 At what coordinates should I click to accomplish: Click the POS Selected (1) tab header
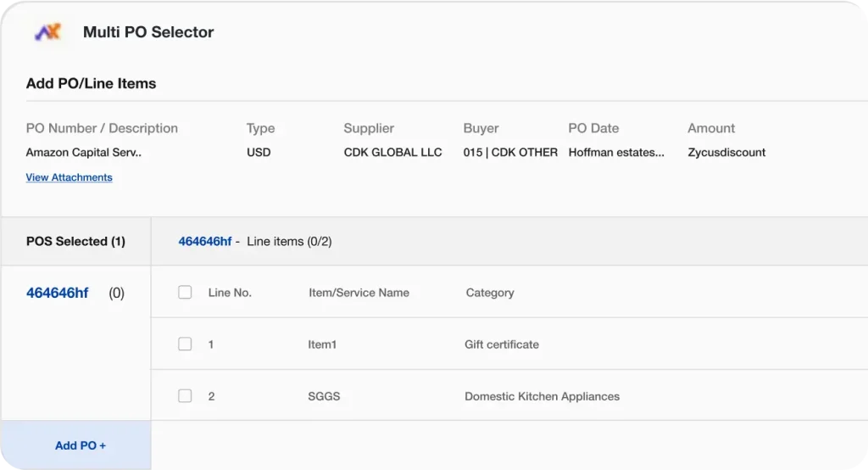(x=75, y=242)
